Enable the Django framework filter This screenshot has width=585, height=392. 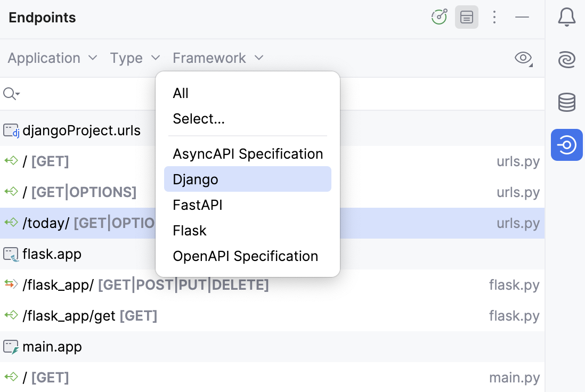(195, 179)
